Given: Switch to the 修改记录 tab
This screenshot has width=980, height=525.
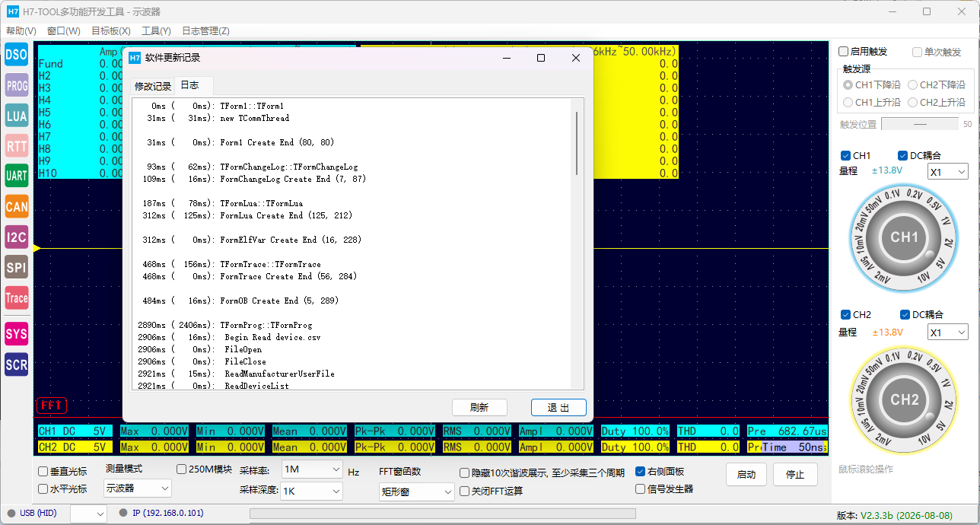Looking at the screenshot, I should (x=153, y=86).
